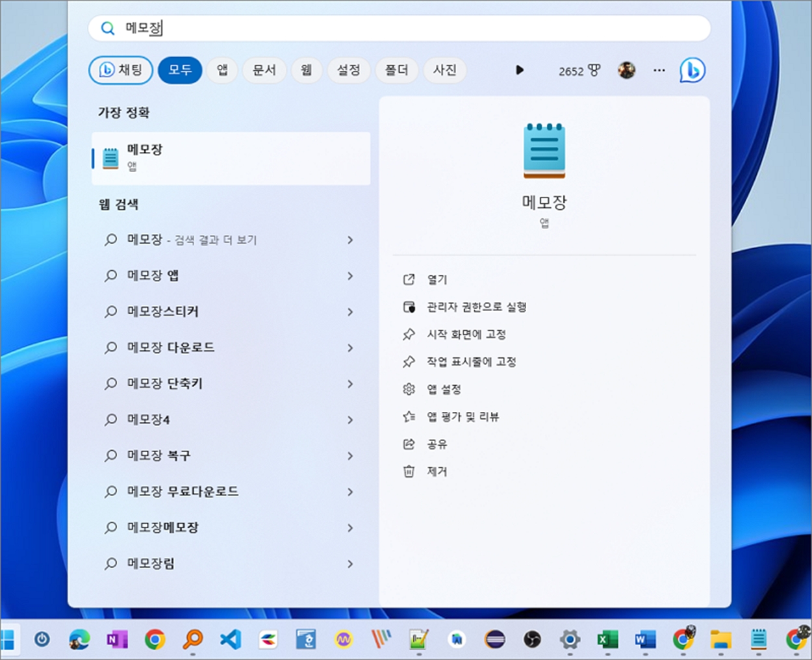Launch Microsoft Edge from taskbar
812x660 pixels.
tap(79, 640)
